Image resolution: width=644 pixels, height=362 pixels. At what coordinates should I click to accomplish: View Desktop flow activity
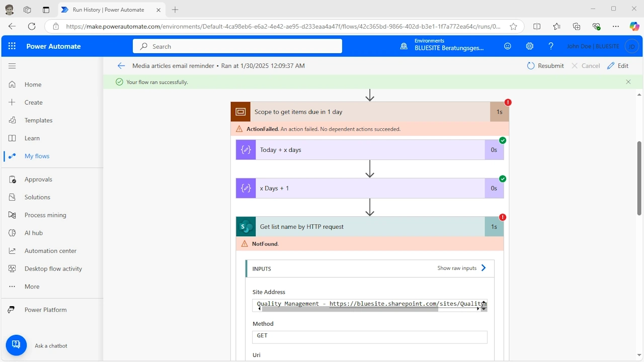pos(52,268)
